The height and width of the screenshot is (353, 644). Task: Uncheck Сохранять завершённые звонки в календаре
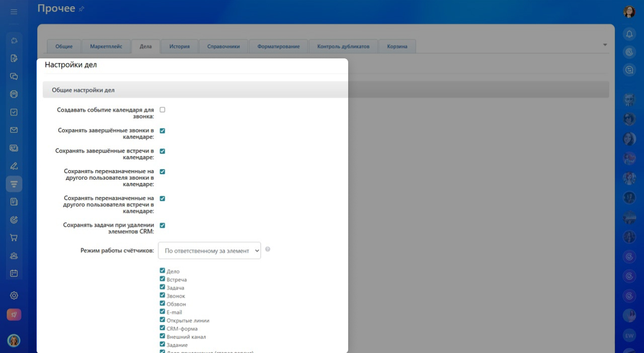click(x=163, y=131)
